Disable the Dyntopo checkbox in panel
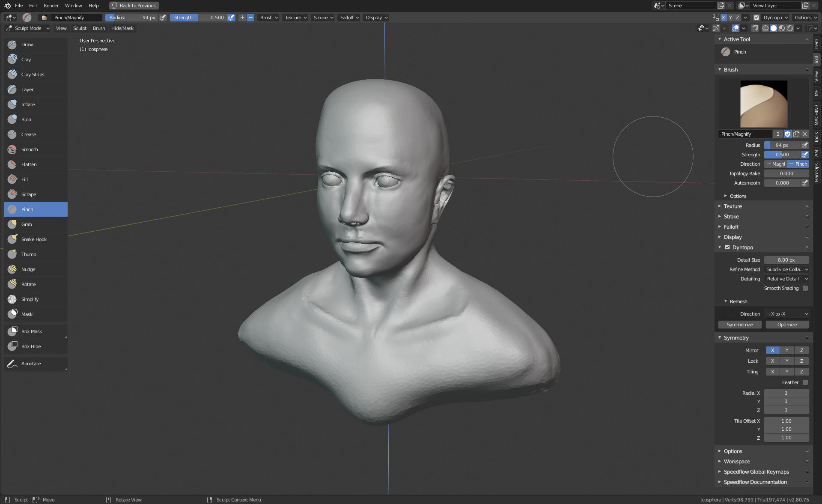 point(727,248)
